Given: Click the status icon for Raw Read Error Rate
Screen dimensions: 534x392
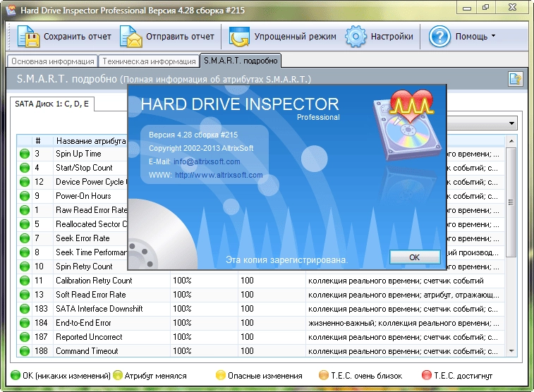Looking at the screenshot, I should click(25, 210).
